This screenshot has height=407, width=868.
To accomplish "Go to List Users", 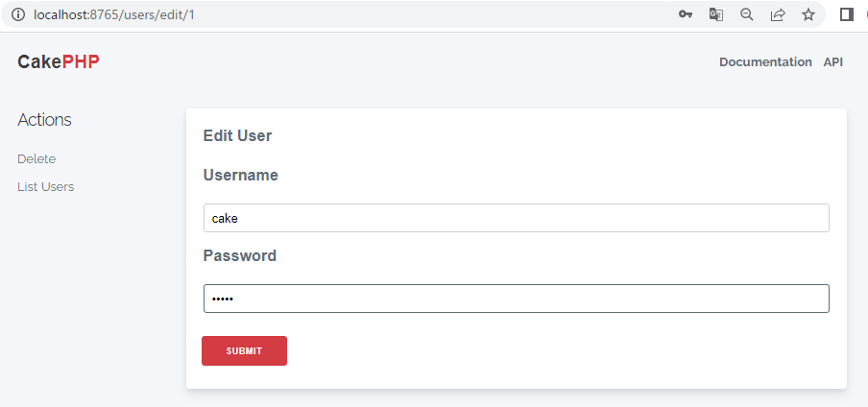I will [45, 186].
